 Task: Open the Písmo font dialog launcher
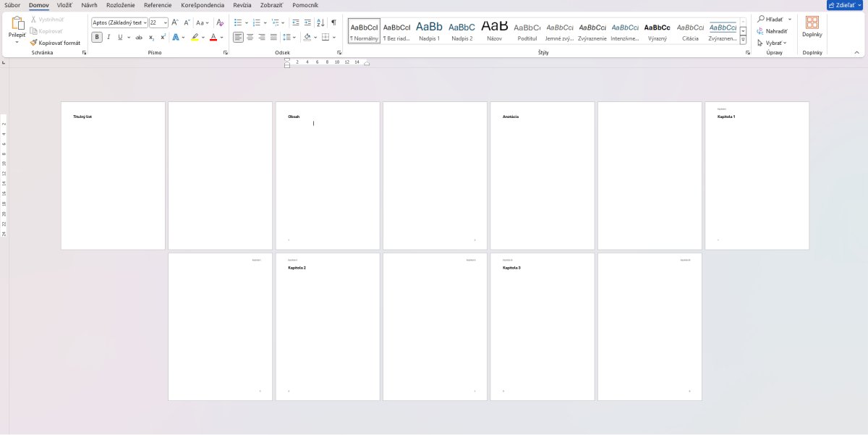(226, 53)
